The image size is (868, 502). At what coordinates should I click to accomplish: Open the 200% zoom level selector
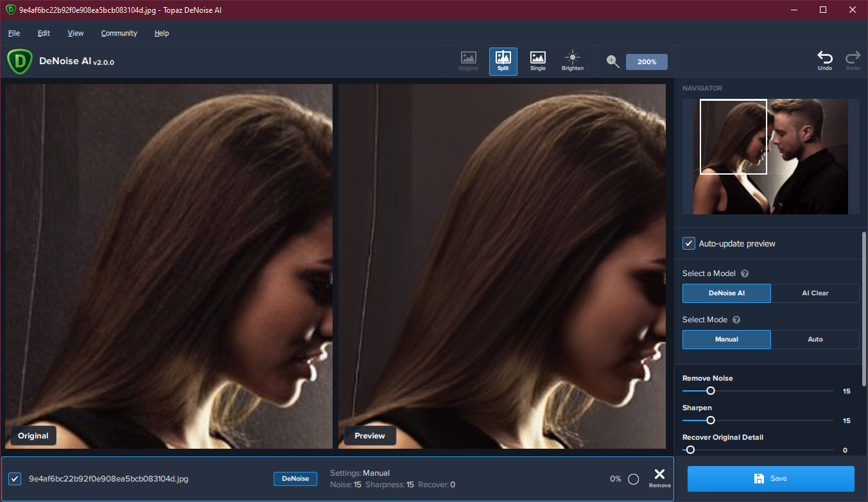[647, 62]
